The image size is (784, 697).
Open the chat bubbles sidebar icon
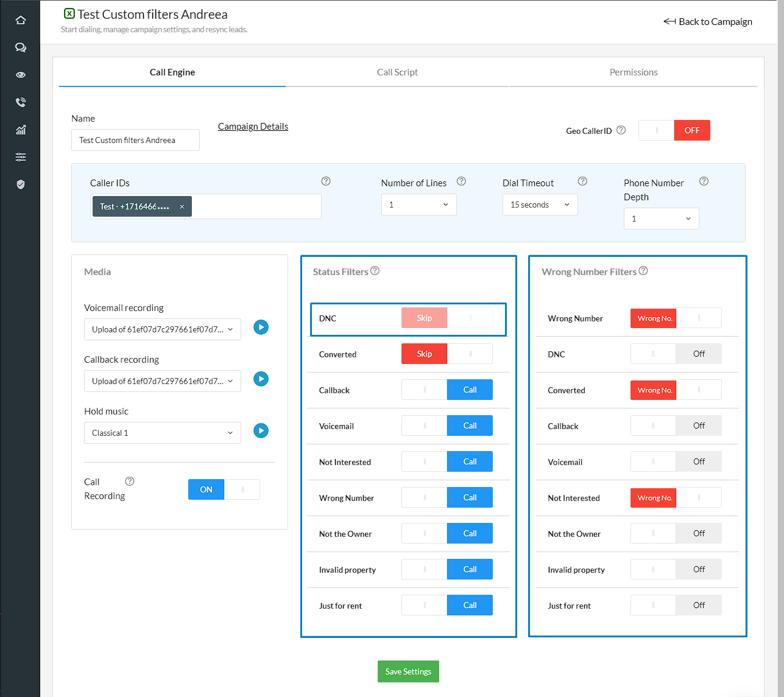pos(21,47)
